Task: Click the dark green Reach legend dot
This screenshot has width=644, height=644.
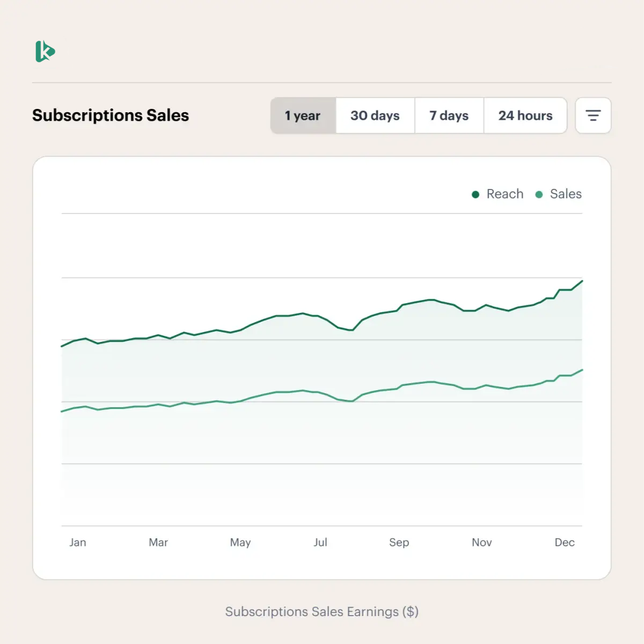Action: pyautogui.click(x=474, y=194)
